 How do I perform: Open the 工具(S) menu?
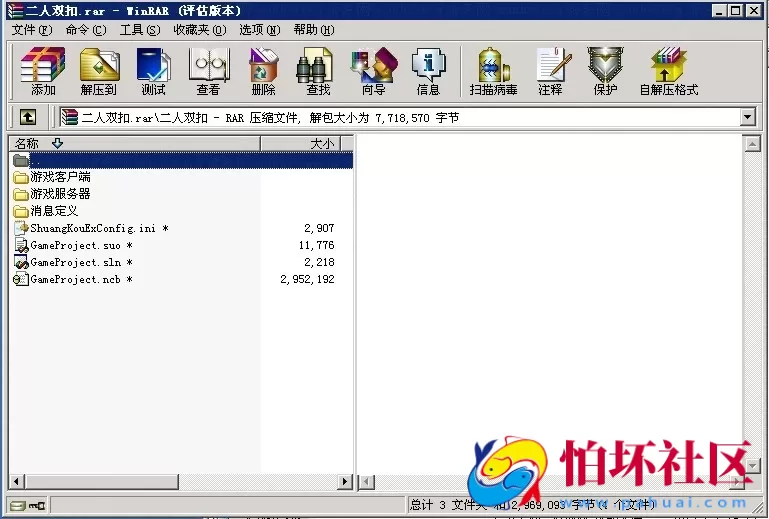tap(140, 30)
